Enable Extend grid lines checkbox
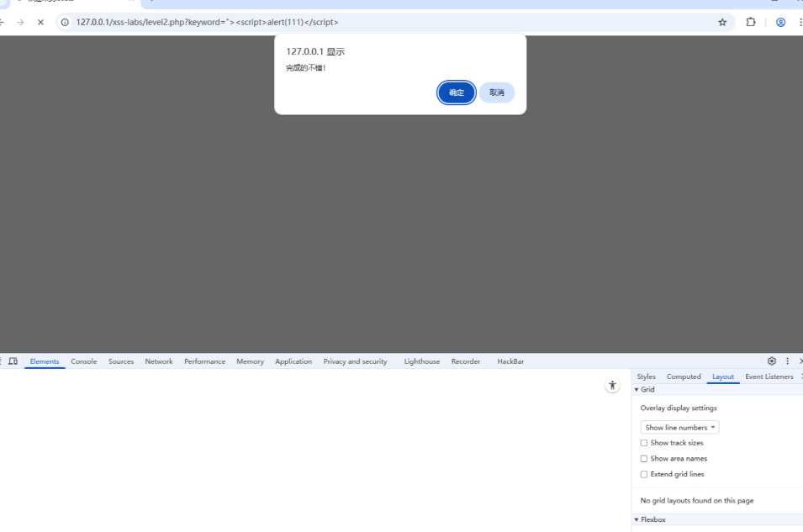Screen dimensions: 803x532 click(x=644, y=474)
